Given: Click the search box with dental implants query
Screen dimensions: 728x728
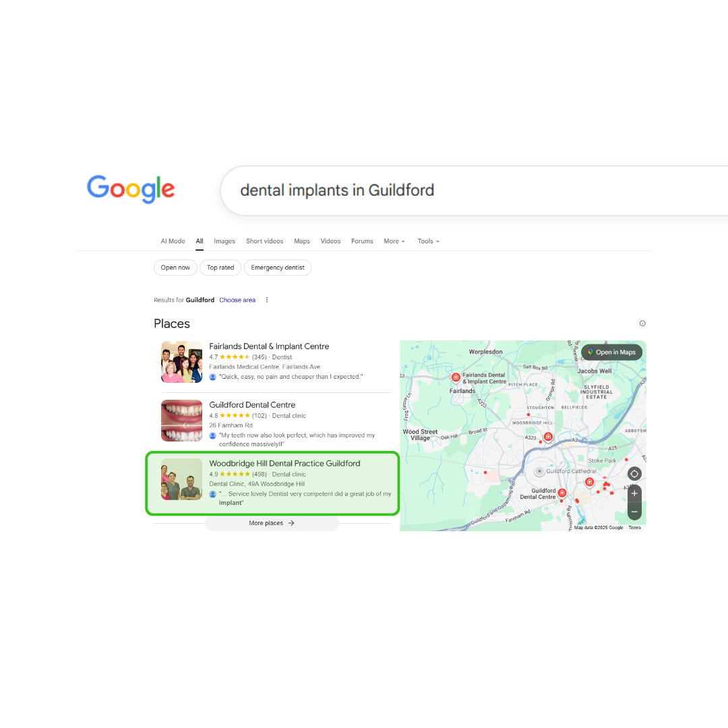Looking at the screenshot, I should coord(474,190).
